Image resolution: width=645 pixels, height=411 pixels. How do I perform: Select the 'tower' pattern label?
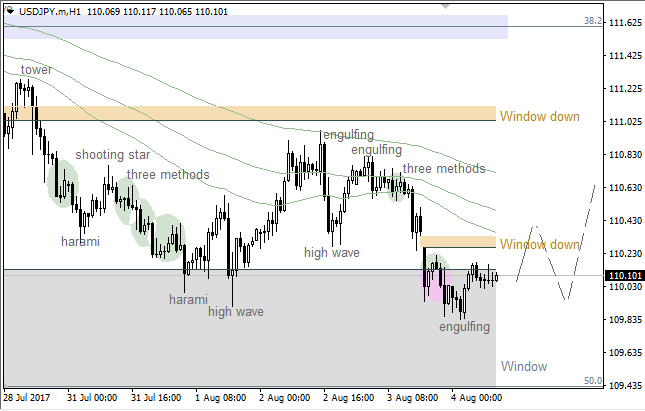(36, 70)
